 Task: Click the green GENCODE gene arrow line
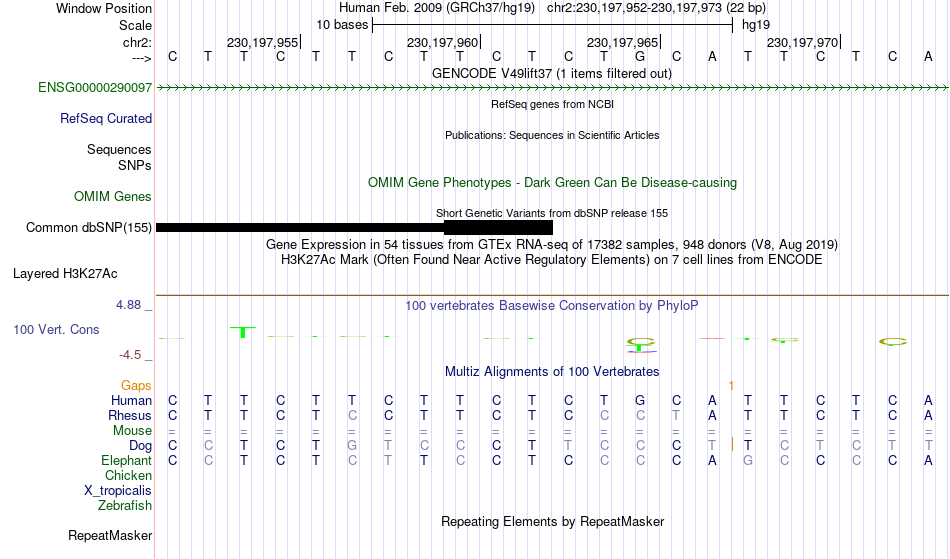click(x=552, y=88)
